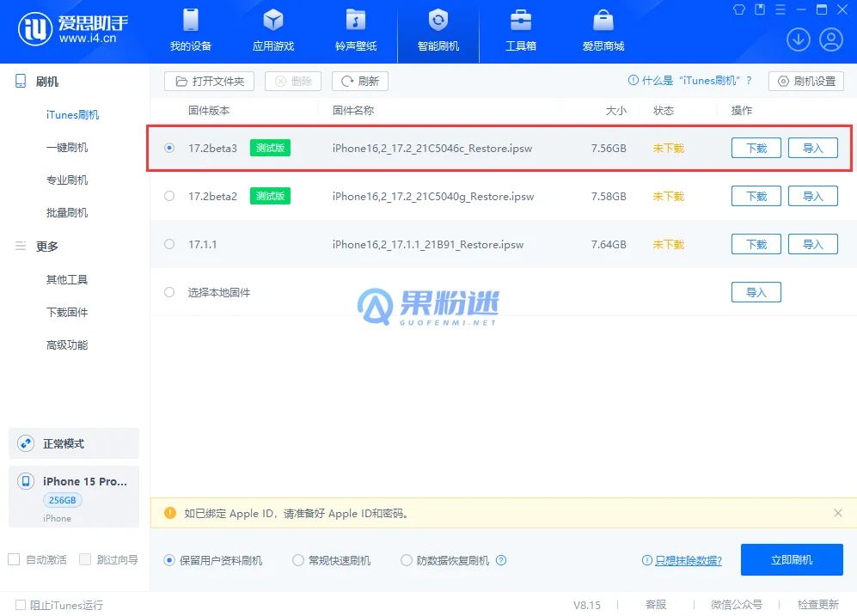Viewport: 857px width, 616px height.
Task: Open 高级功能 in the sidebar
Action: pyautogui.click(x=67, y=345)
